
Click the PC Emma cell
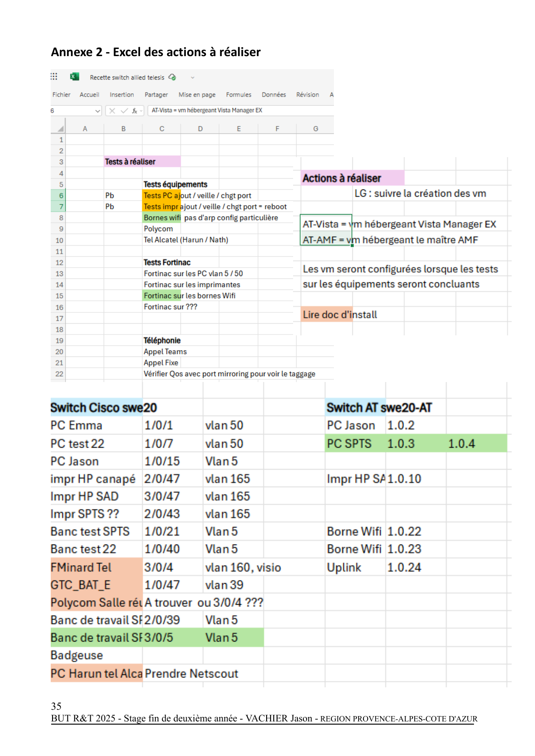tap(96, 425)
